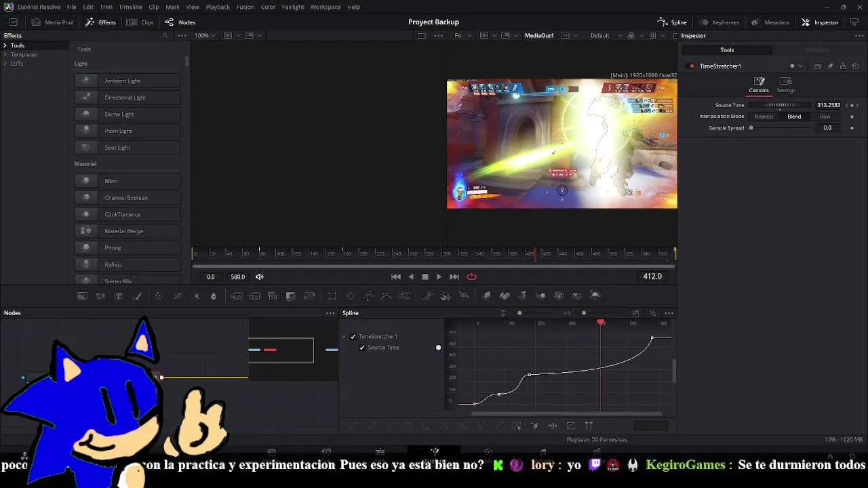The image size is (868, 488).
Task: Expand the Tools tree item
Action: click(5, 45)
